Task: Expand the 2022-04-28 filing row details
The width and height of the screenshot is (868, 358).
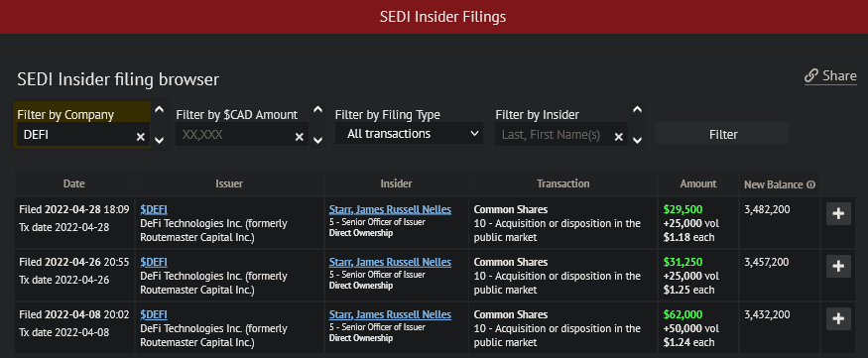Action: pos(838,213)
